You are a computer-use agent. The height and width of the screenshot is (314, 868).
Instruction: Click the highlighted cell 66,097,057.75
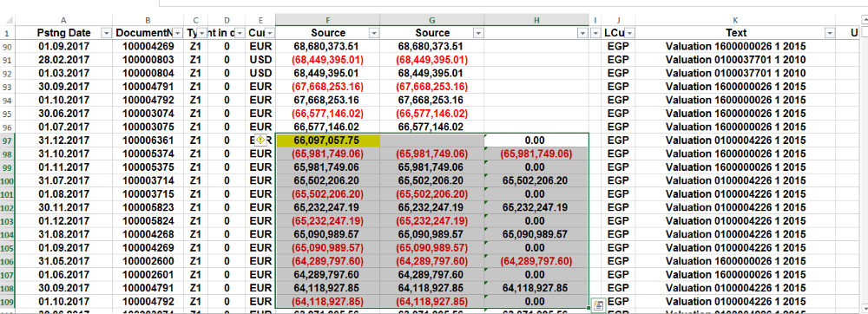pos(328,140)
